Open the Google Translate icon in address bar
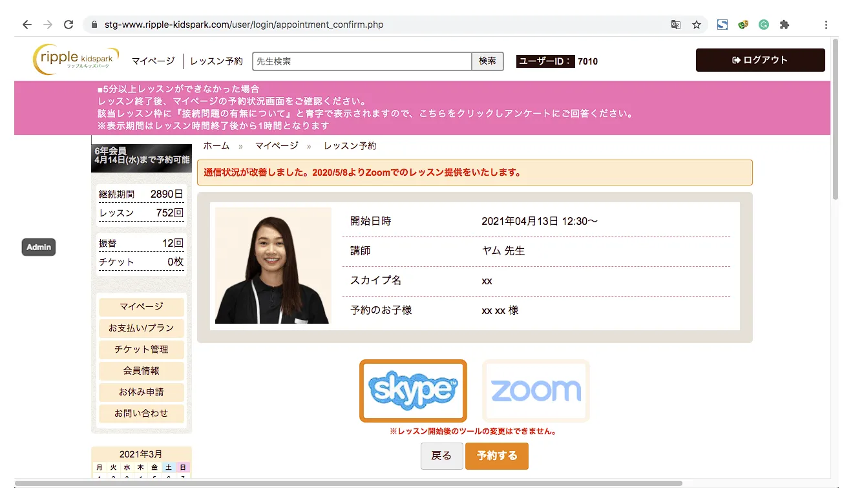The height and width of the screenshot is (504, 853). [675, 25]
